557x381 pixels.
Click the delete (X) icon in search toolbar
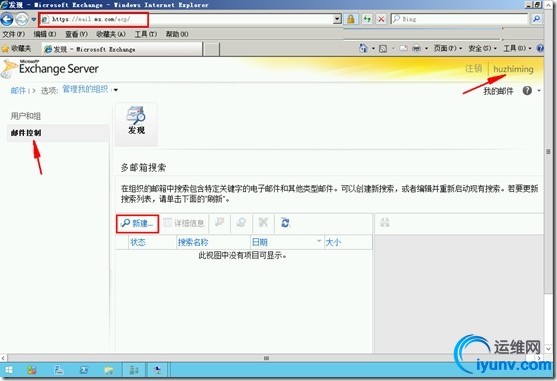263,223
